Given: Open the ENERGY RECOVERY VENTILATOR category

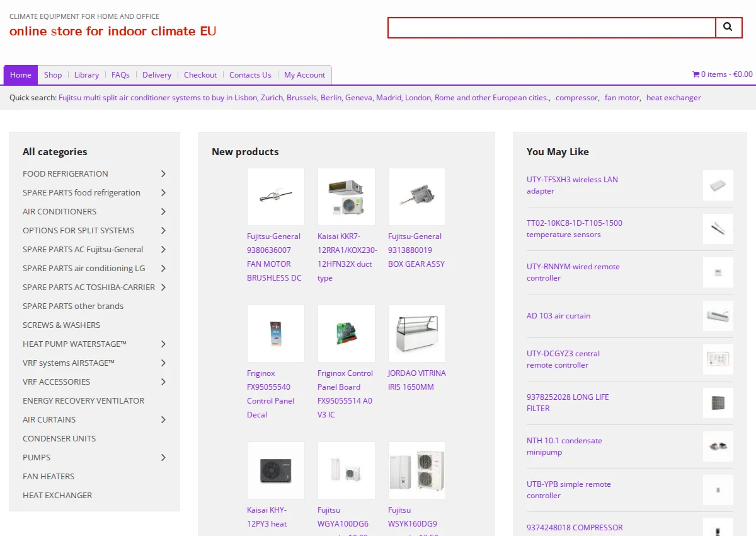Looking at the screenshot, I should click(84, 400).
